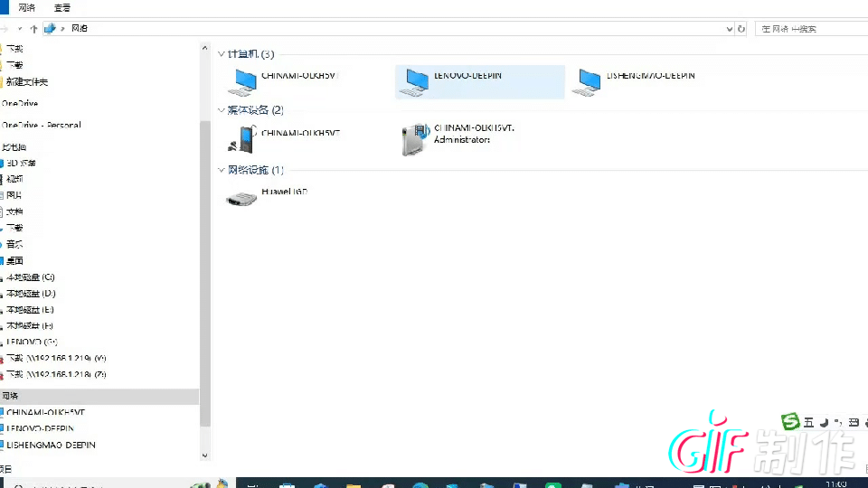Click the taskbar clock showing 11:00

coord(836,484)
